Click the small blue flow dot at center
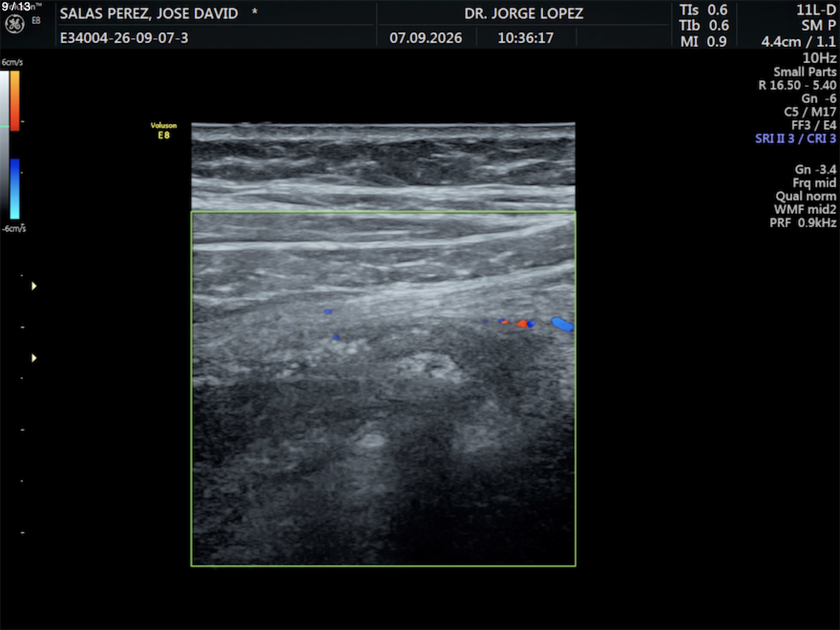This screenshot has width=840, height=630. [x=328, y=312]
